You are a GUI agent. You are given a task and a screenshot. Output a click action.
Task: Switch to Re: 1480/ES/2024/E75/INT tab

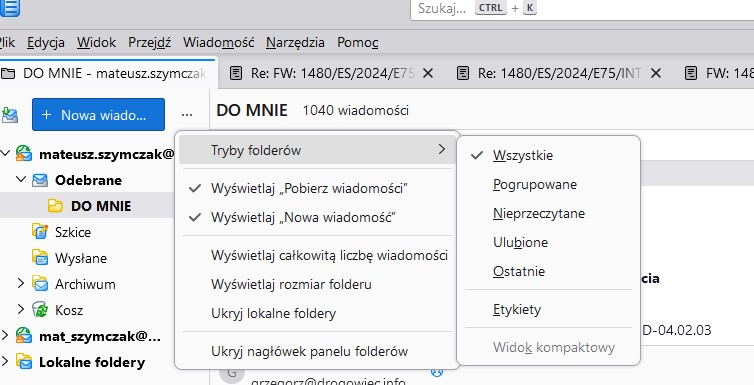tap(559, 73)
